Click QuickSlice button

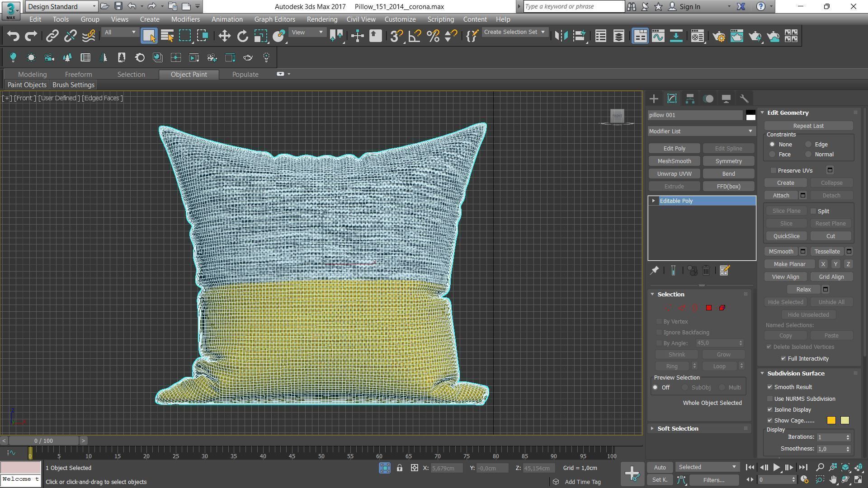[x=786, y=236]
